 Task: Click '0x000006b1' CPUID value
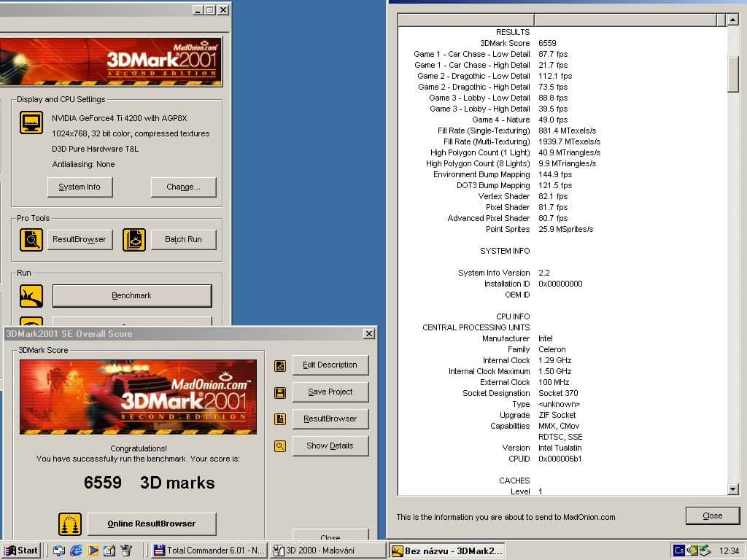pos(560,459)
